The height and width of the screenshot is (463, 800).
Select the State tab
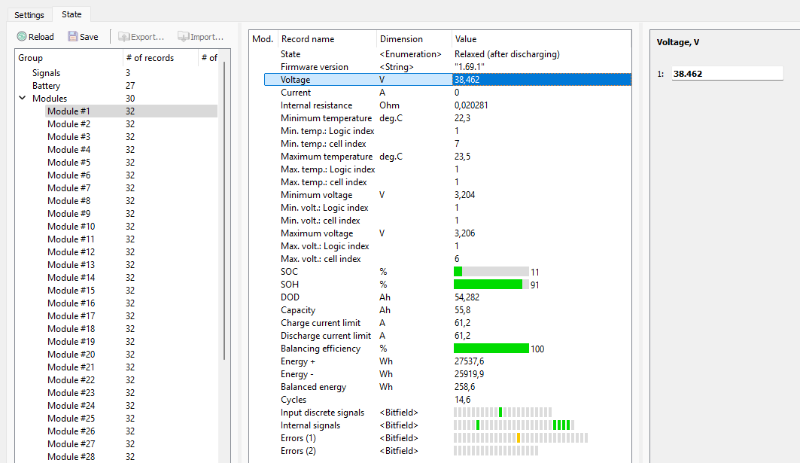coord(71,14)
